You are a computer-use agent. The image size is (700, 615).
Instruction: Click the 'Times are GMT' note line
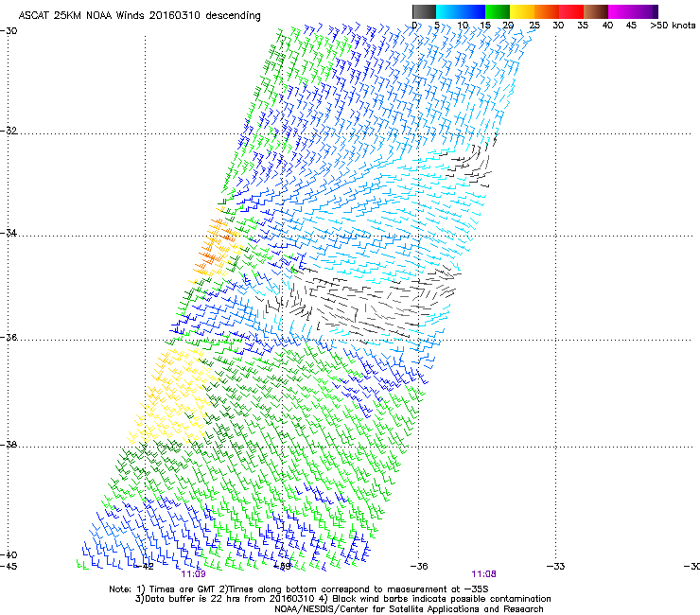(x=299, y=589)
